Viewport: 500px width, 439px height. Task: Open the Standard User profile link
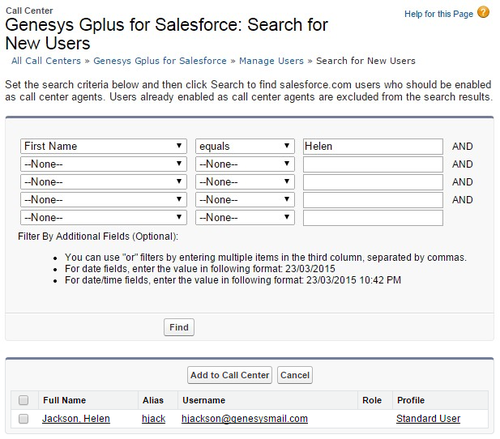pyautogui.click(x=428, y=419)
